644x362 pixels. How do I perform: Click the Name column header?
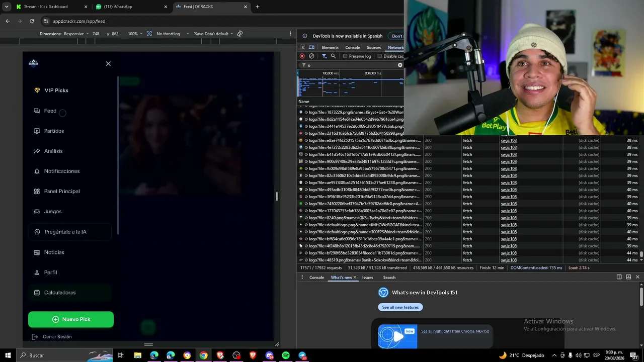304,102
